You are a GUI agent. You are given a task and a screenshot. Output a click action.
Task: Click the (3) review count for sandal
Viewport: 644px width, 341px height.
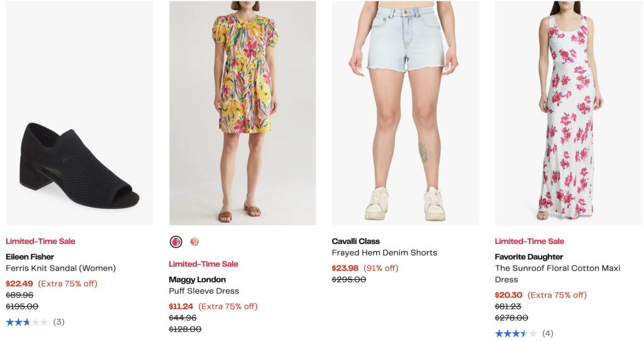tap(58, 322)
